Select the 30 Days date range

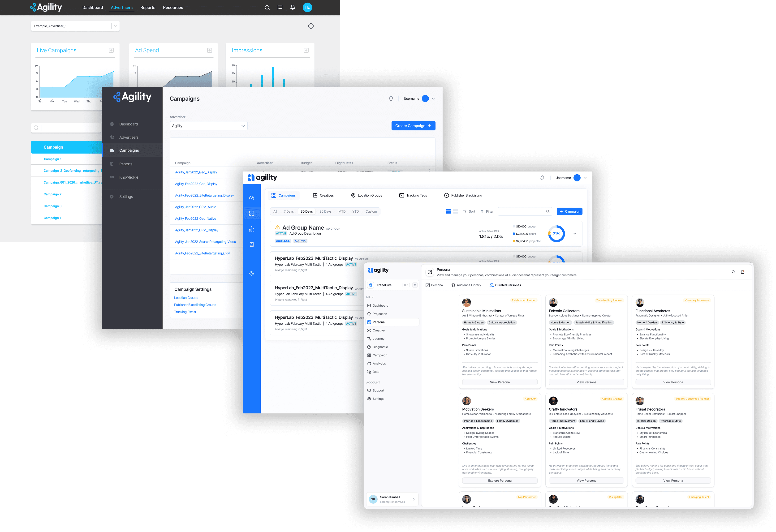coord(306,212)
